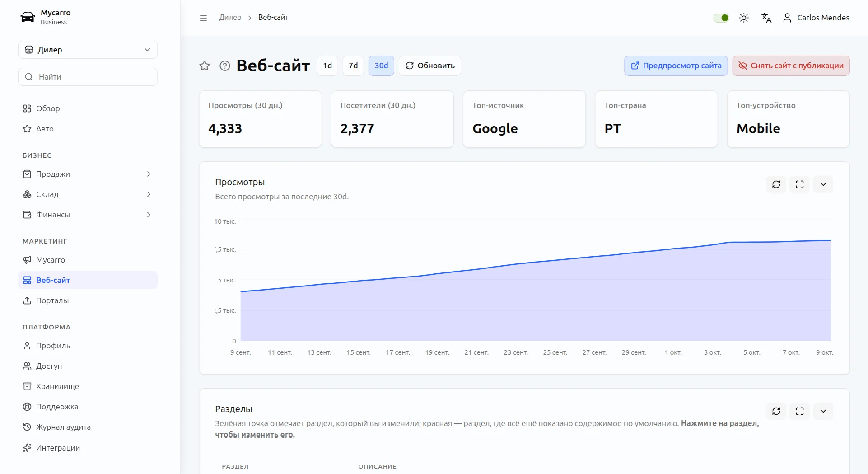Toggle the green switch in header
Screen dimensions: 868x474
coord(721,18)
